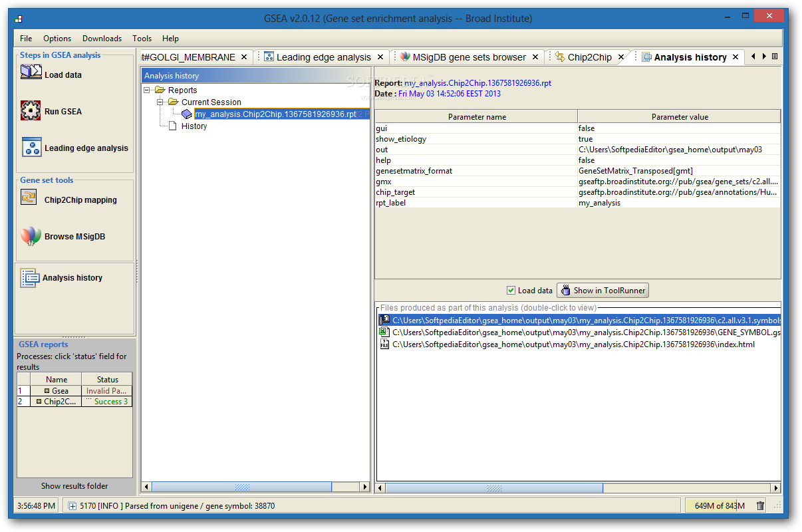Viewport: 802px width, 532px height.
Task: Click the 'GeneSetMatrix_Transposed[gmt]' value cell
Action: [679, 171]
